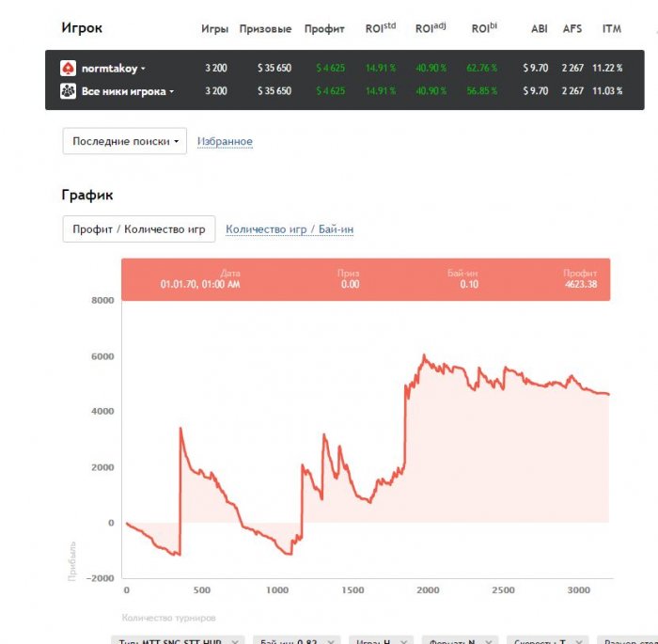This screenshot has height=644, width=658.
Task: Click the group icon beside Все ники игрока
Action: tap(68, 91)
